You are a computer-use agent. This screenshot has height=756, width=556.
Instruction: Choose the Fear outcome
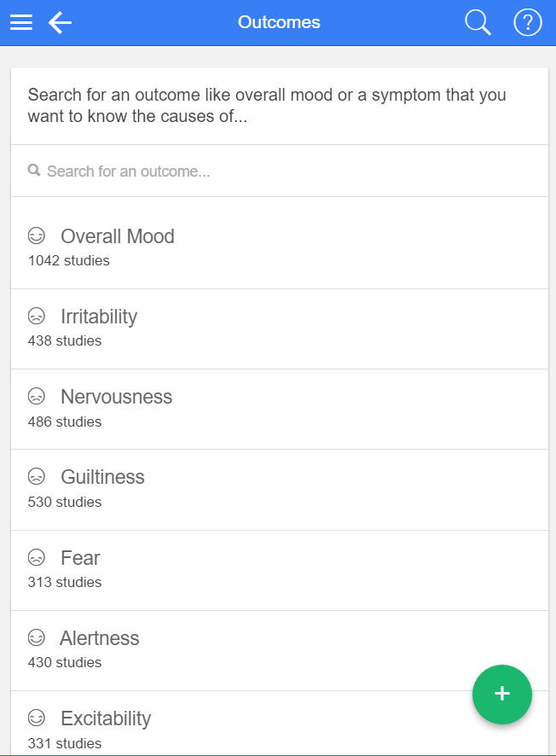(80, 558)
